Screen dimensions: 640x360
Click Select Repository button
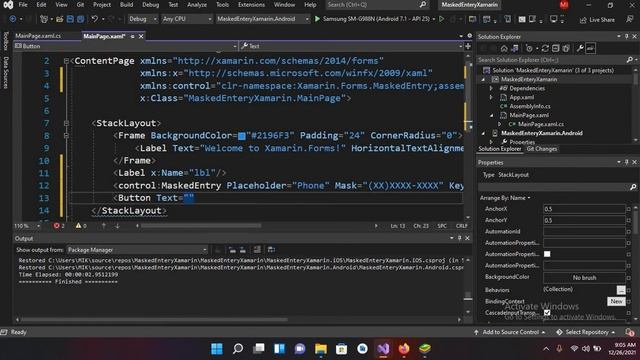click(585, 332)
